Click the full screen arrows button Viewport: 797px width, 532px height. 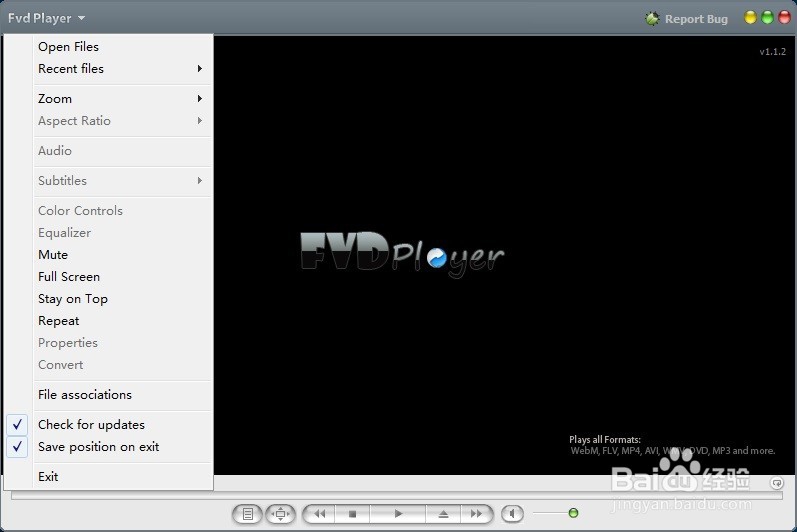[x=281, y=514]
